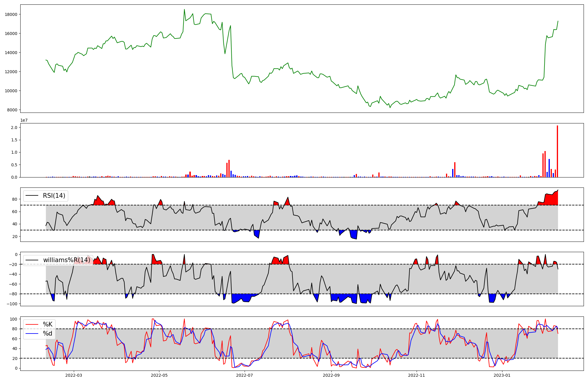Click the %d legend label
This screenshot has width=588, height=382.
[48, 334]
